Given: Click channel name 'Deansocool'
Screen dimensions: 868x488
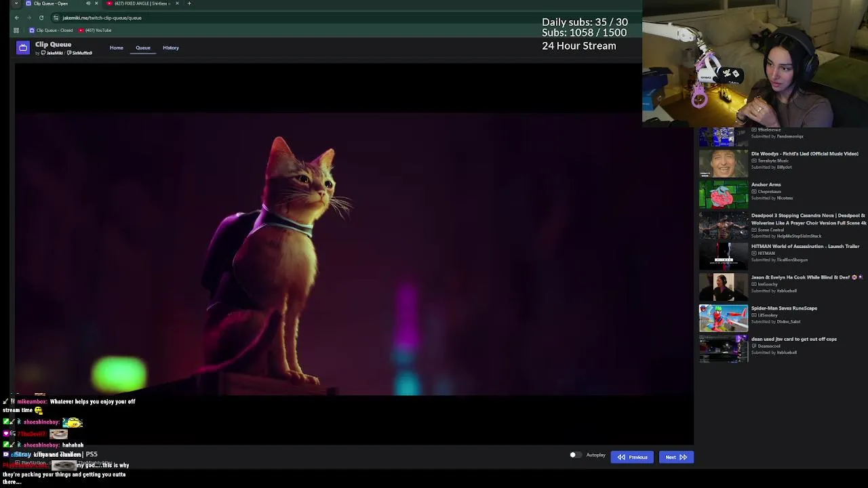Looking at the screenshot, I should click(769, 346).
